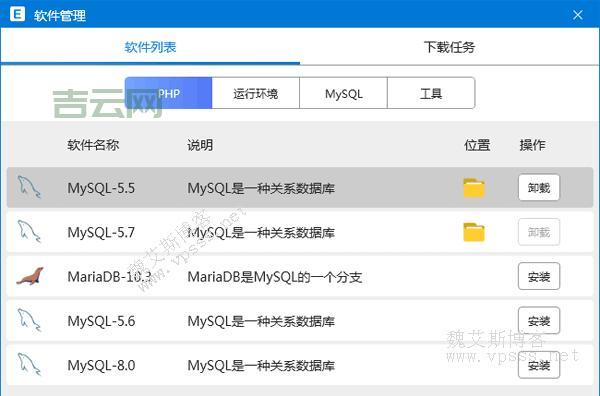Click the MySQL-8.0 description text

point(261,365)
